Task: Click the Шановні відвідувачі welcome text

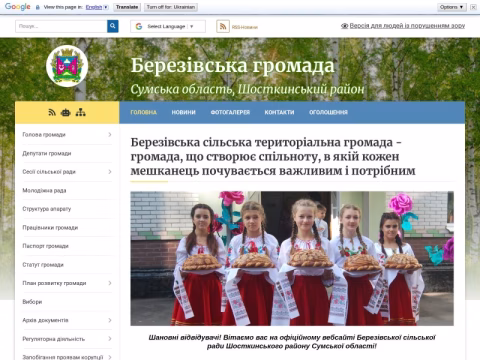Action: 292,342
